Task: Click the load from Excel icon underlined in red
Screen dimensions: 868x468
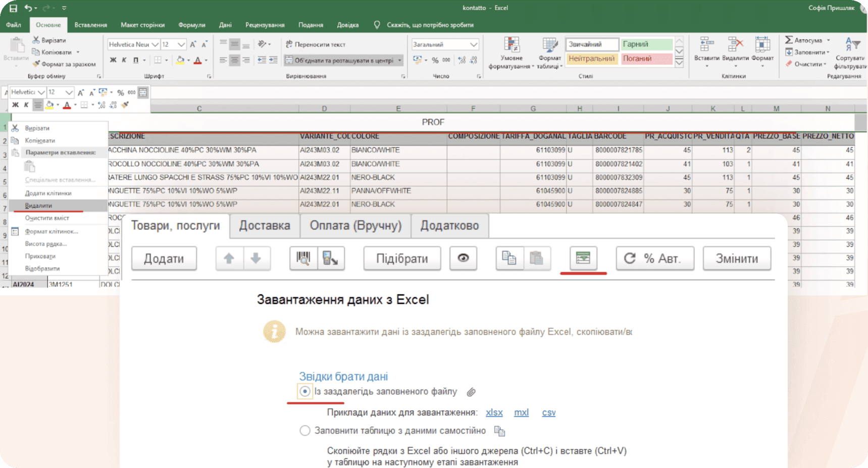Action: pos(583,258)
